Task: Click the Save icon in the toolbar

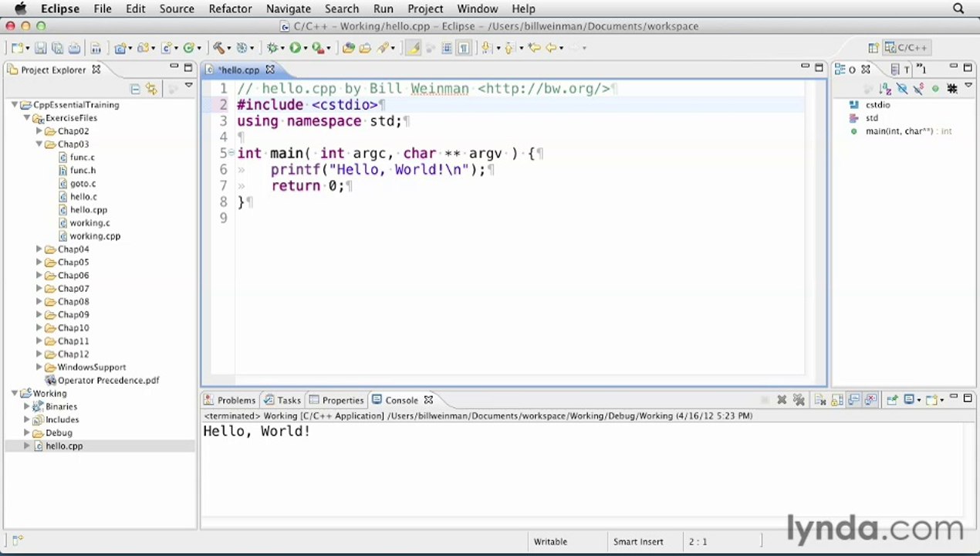Action: point(41,48)
